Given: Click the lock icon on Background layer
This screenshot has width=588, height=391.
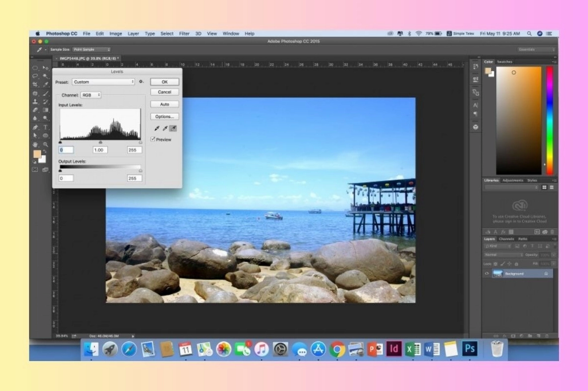Looking at the screenshot, I should tap(546, 274).
